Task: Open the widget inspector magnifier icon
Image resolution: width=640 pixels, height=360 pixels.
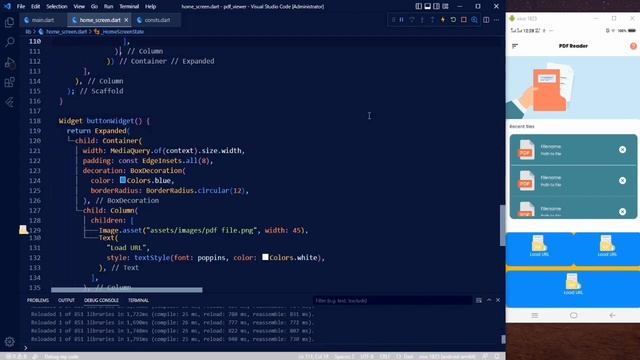Action: (474, 20)
